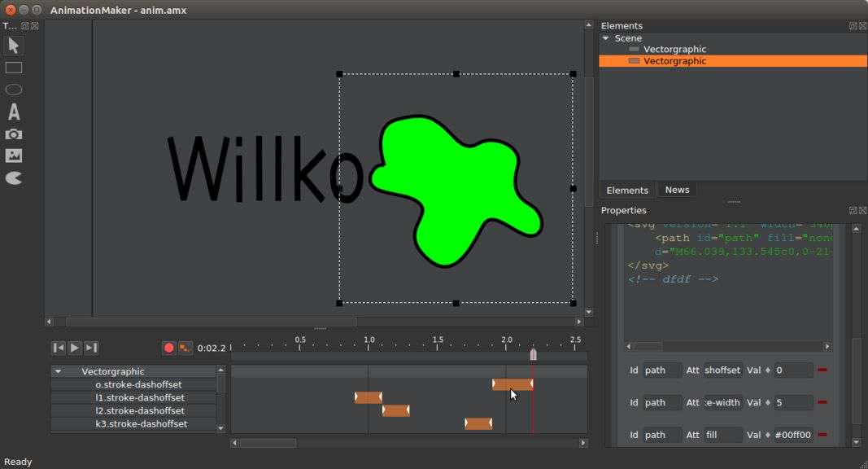Pick the camera bitmap tool
868x469 pixels.
pos(14,134)
